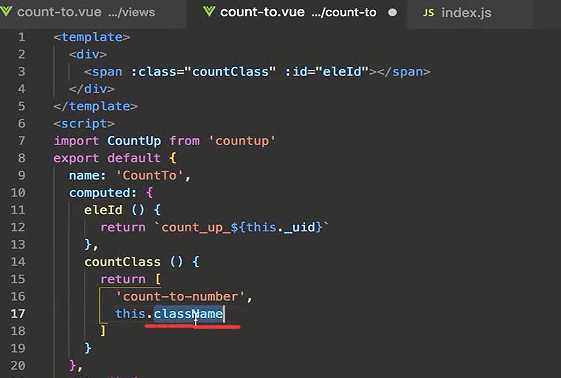Click line number 7 in gutter
Image resolution: width=561 pixels, height=378 pixels.
21,141
